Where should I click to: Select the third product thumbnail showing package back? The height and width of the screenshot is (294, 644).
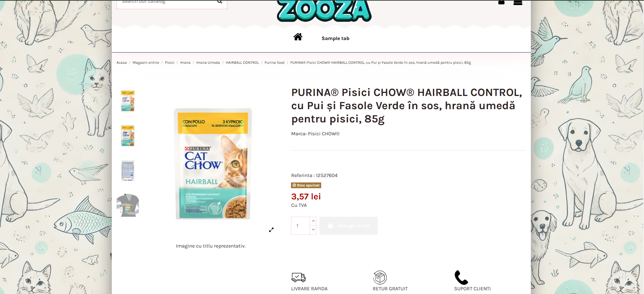128,171
